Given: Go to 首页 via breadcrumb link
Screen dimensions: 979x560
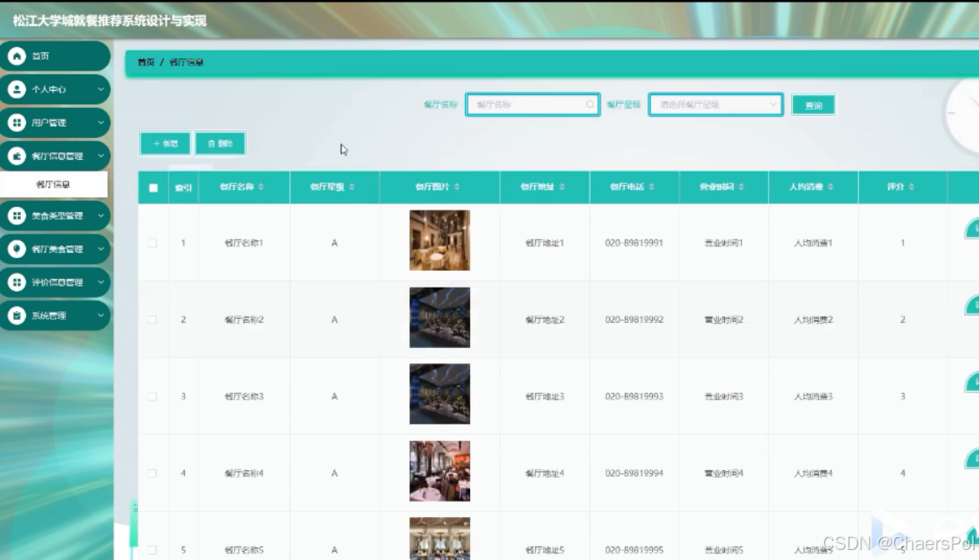Looking at the screenshot, I should pos(146,62).
